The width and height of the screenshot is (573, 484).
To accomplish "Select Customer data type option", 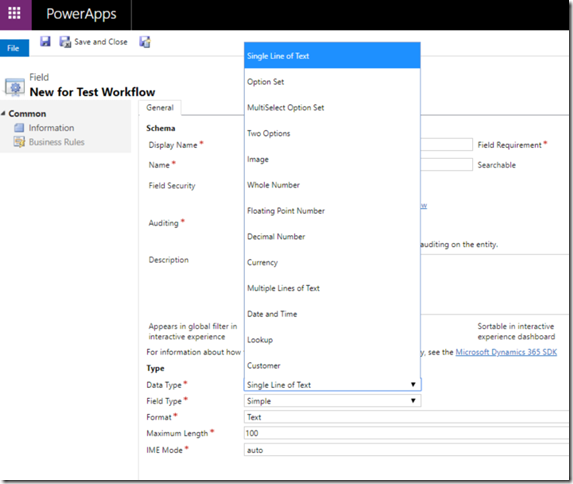I will (x=332, y=366).
